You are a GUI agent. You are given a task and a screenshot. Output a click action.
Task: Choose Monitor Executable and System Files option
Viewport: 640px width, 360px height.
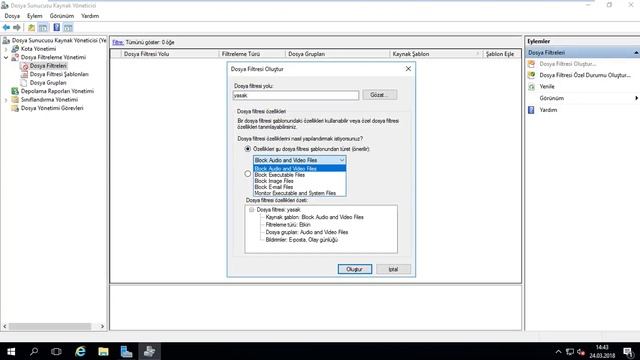click(x=300, y=193)
